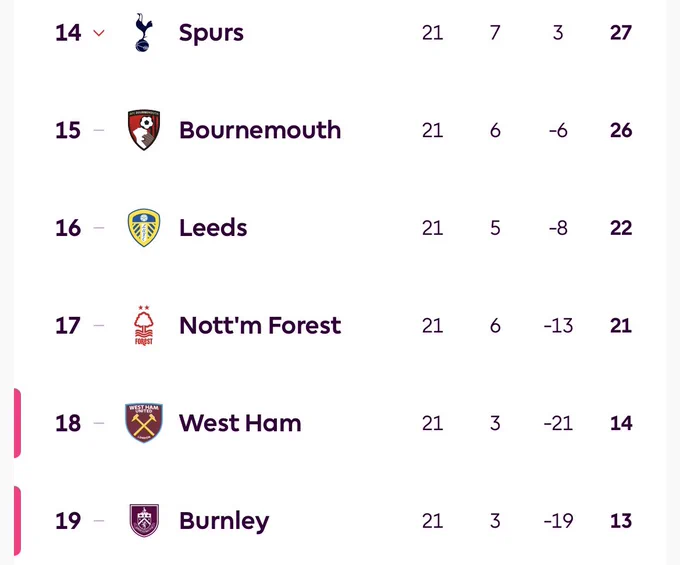Click the Burnley club badge

144,520
